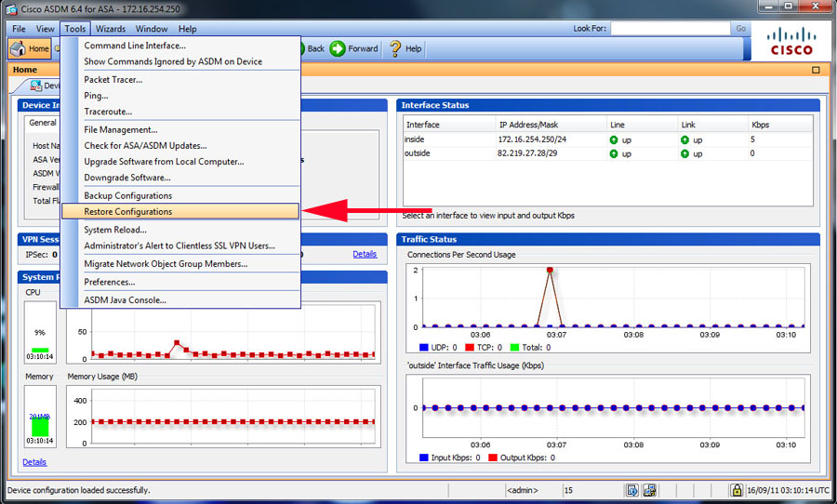This screenshot has width=837, height=504.
Task: Click the status bar network device icon
Action: click(650, 490)
